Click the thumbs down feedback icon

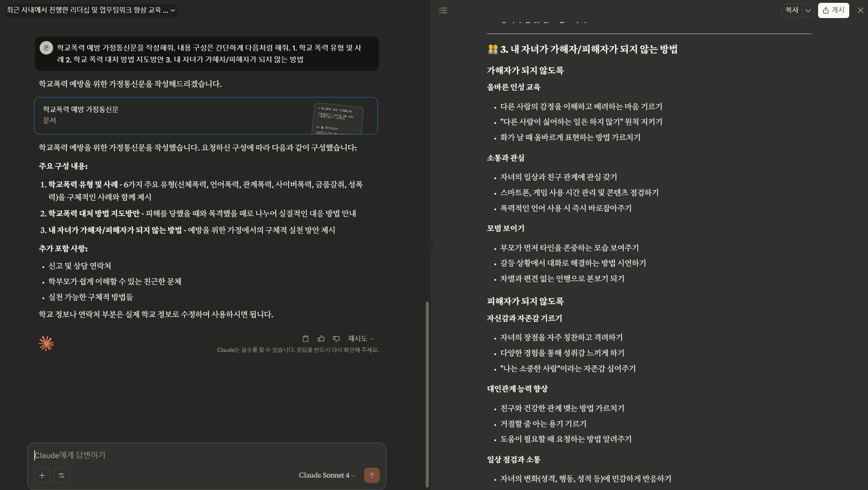click(336, 339)
